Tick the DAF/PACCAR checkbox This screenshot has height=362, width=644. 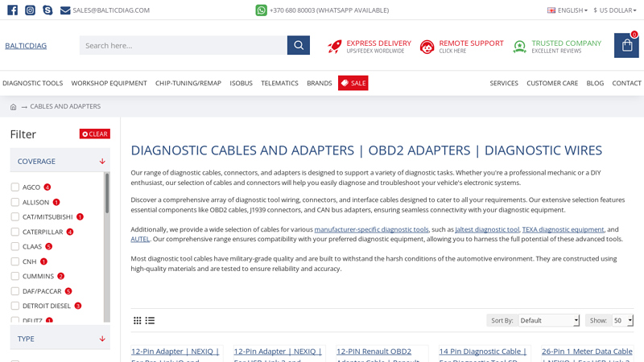pyautogui.click(x=15, y=291)
